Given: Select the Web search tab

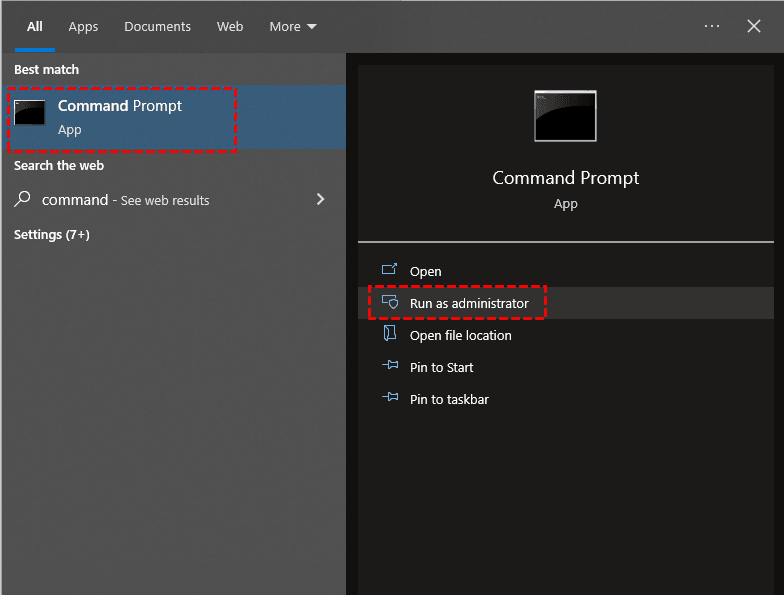Looking at the screenshot, I should click(x=230, y=26).
